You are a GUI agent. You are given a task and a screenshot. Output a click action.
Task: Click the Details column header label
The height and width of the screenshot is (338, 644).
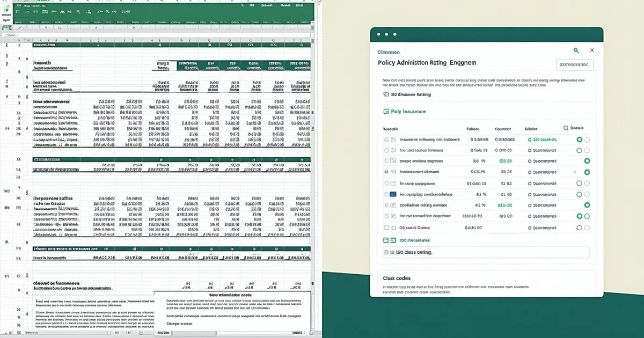tap(577, 128)
